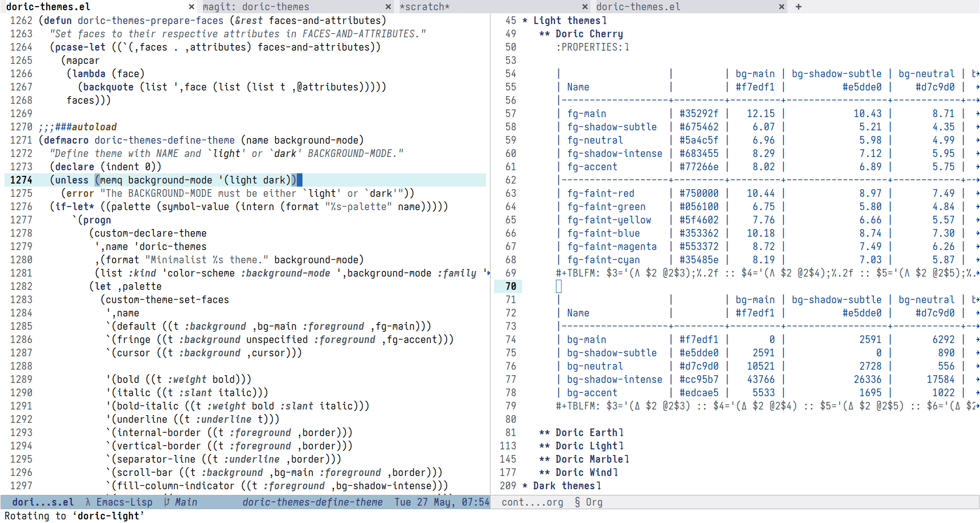This screenshot has height=523, width=980.
Task: Click the #750000 color value cell
Action: pyautogui.click(x=698, y=193)
